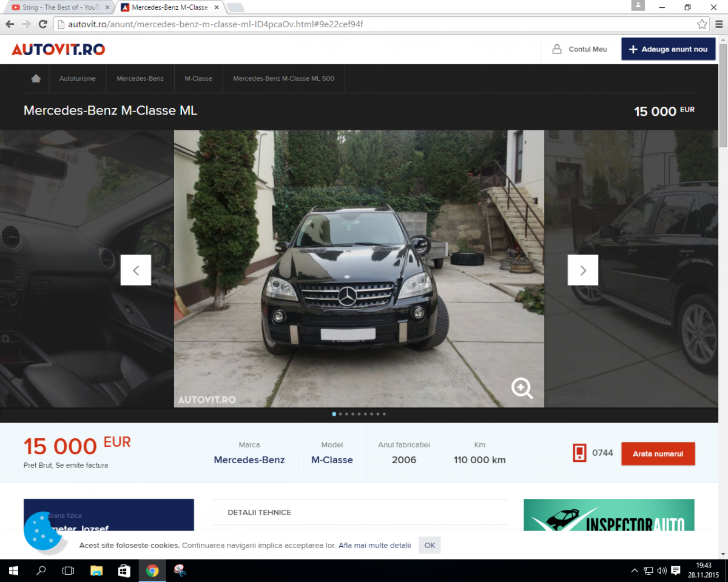Click the blue cookie icon
This screenshot has height=582, width=728.
point(44,532)
